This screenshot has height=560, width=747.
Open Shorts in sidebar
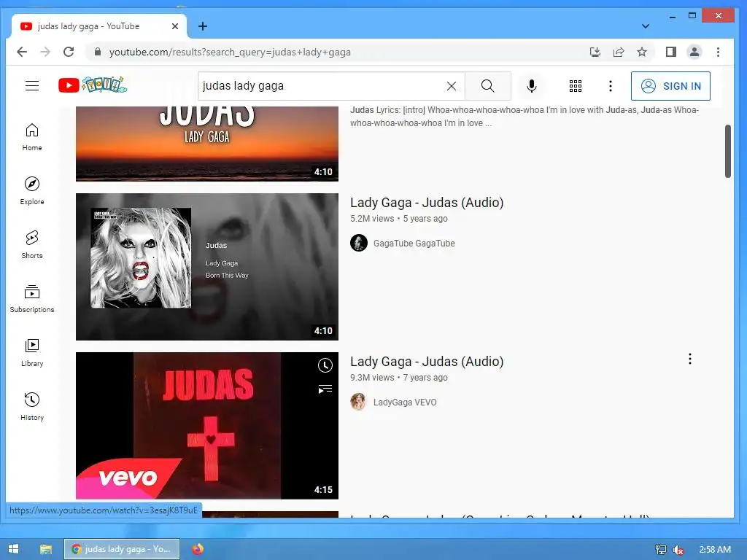point(32,245)
